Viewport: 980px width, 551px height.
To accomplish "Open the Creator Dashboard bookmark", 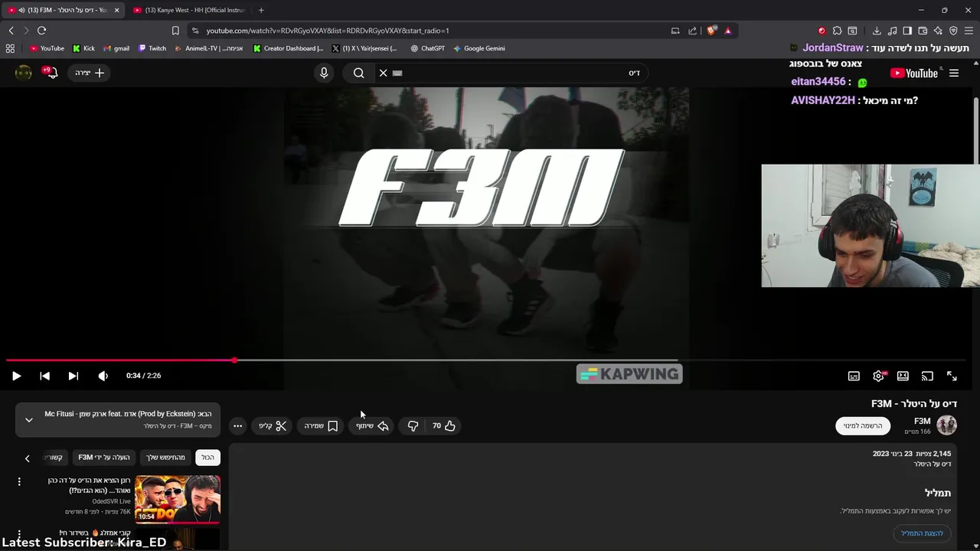I will 289,48.
